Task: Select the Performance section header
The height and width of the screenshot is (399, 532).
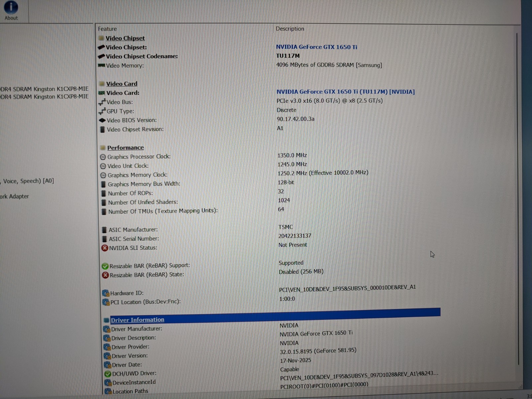Action: (125, 148)
